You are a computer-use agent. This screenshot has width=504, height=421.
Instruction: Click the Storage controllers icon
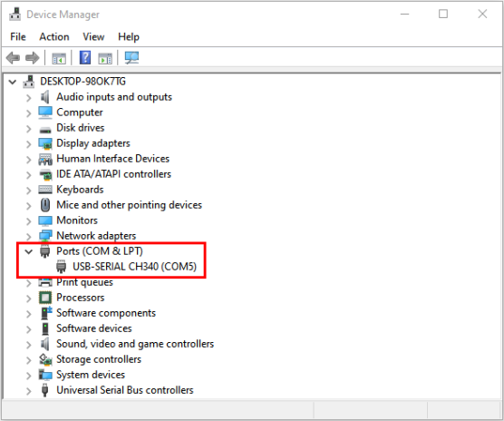point(45,359)
